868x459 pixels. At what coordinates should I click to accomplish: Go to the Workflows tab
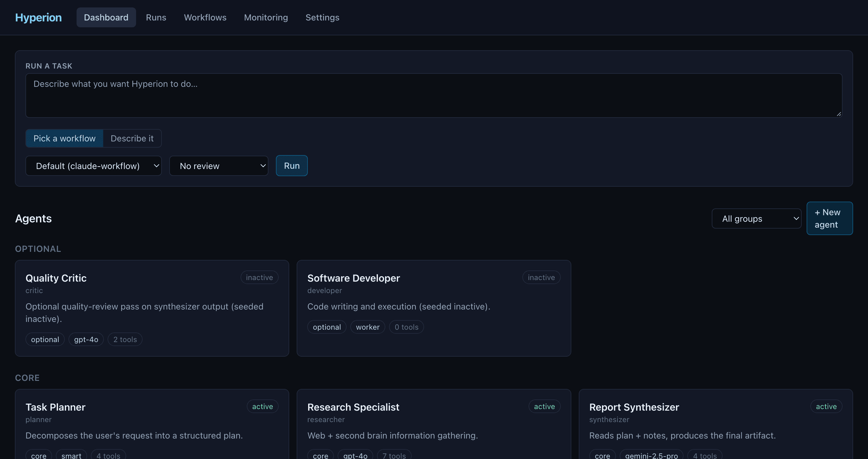205,18
